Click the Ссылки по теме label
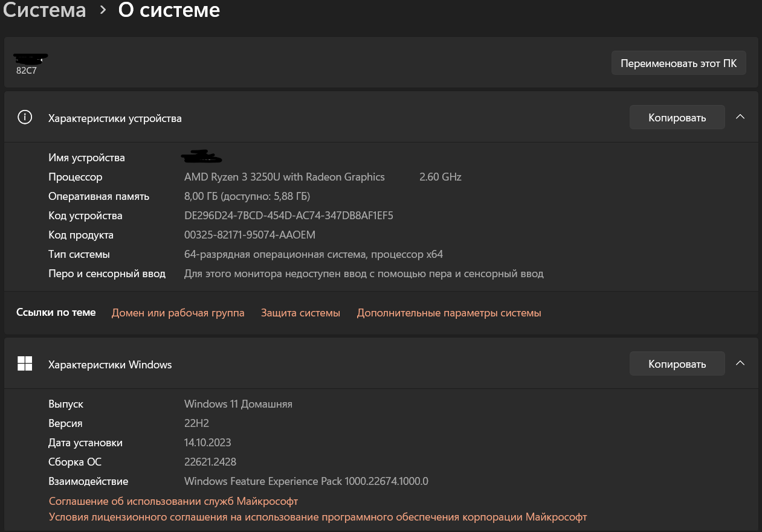The height and width of the screenshot is (532, 762). 56,312
